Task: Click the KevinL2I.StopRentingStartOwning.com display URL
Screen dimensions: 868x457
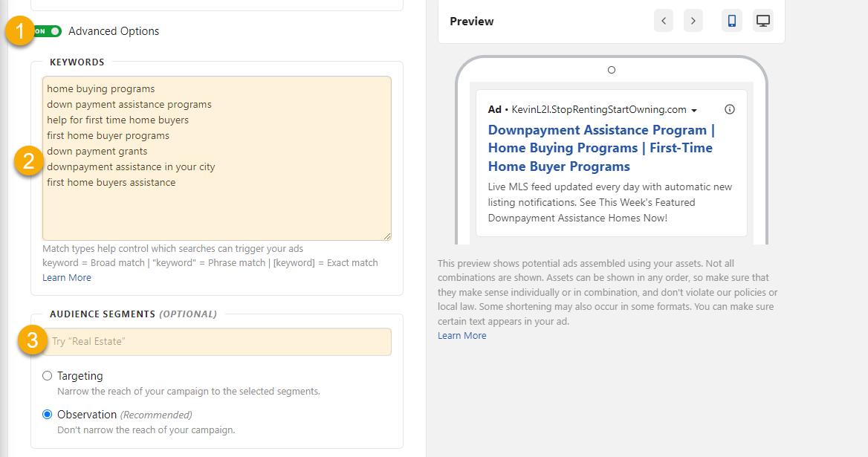Action: click(599, 109)
